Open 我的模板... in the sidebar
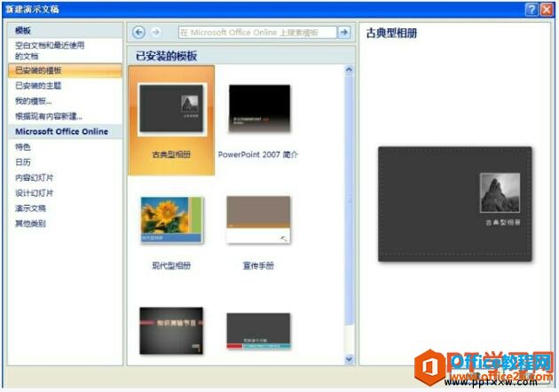The width and height of the screenshot is (559, 392). click(33, 101)
